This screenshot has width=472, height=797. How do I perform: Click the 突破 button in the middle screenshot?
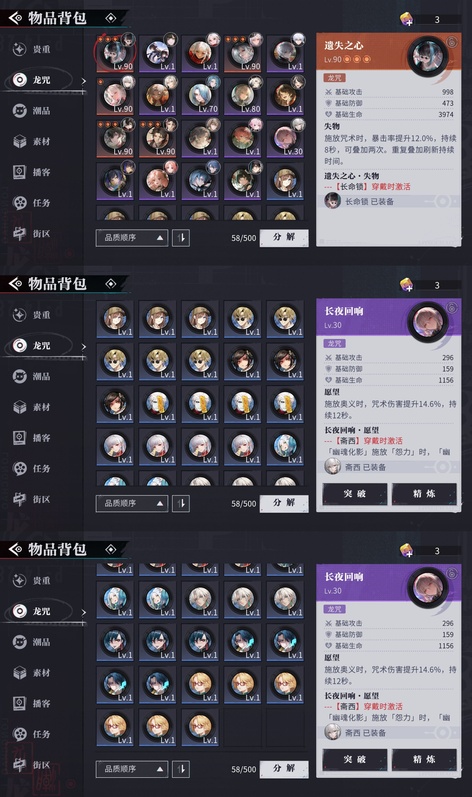[x=355, y=494]
